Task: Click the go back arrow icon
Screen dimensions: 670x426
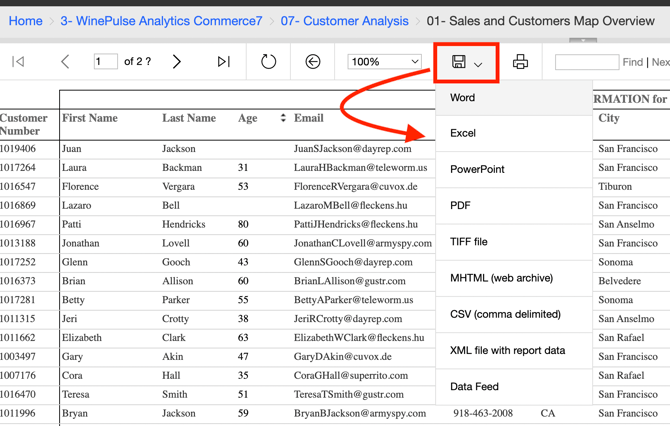Action: (313, 62)
